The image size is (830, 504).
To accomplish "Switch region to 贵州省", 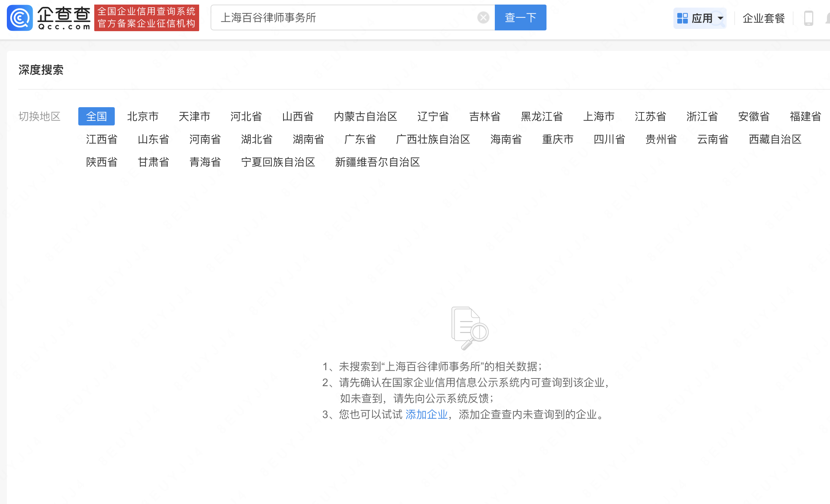I will click(661, 139).
